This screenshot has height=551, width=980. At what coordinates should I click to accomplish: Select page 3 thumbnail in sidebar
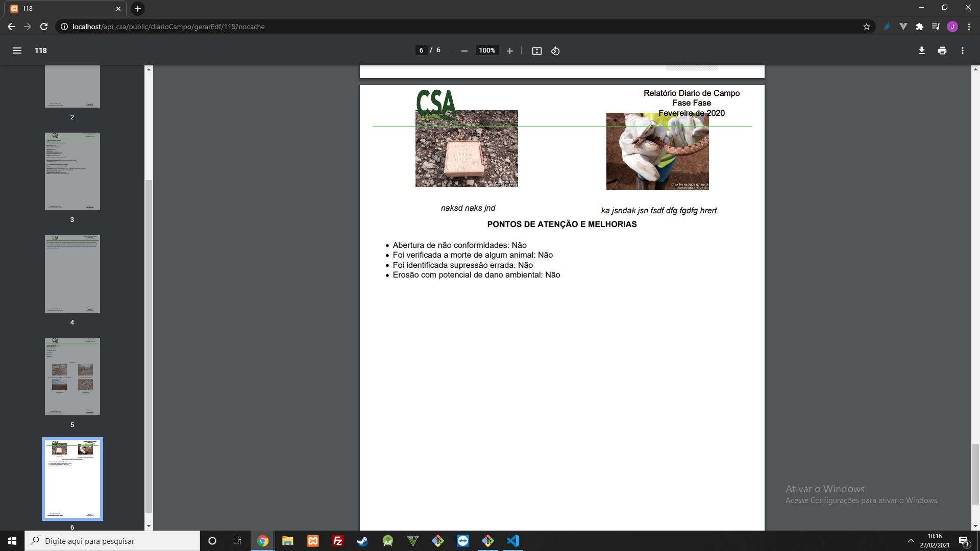pyautogui.click(x=72, y=171)
